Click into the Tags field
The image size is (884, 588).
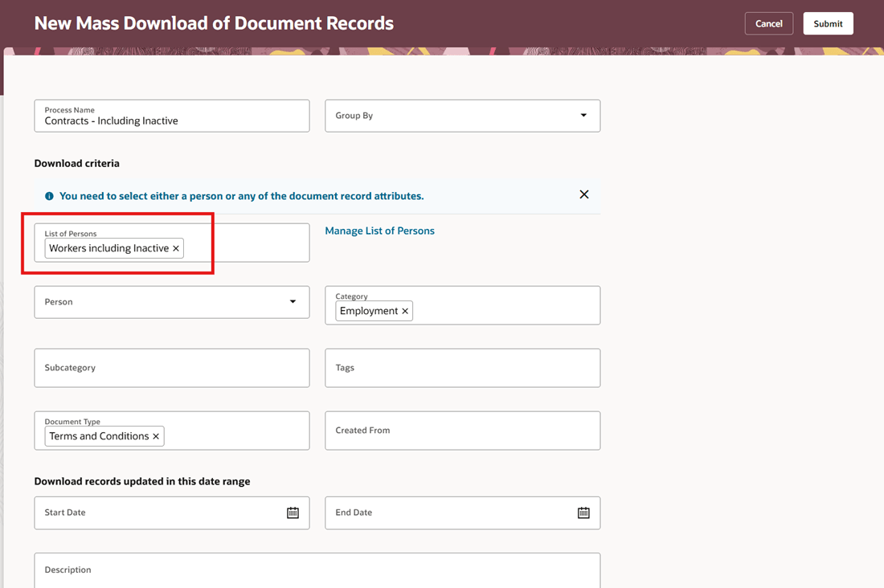click(x=462, y=368)
